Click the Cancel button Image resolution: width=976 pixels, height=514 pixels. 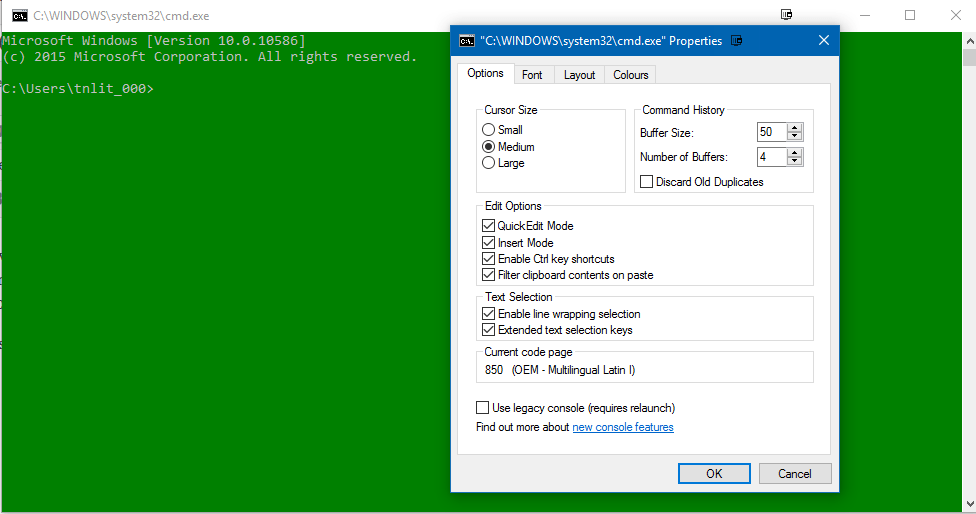click(x=795, y=474)
